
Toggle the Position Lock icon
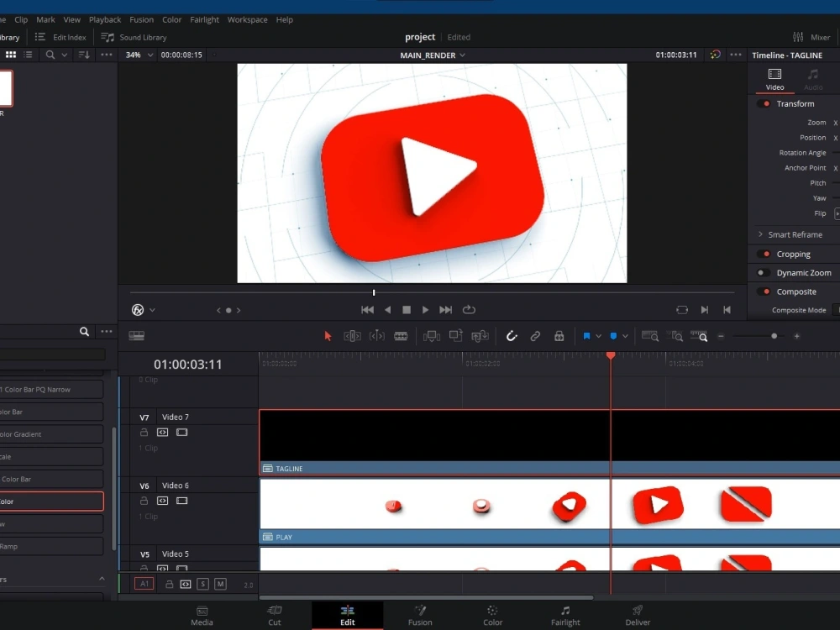pos(559,336)
